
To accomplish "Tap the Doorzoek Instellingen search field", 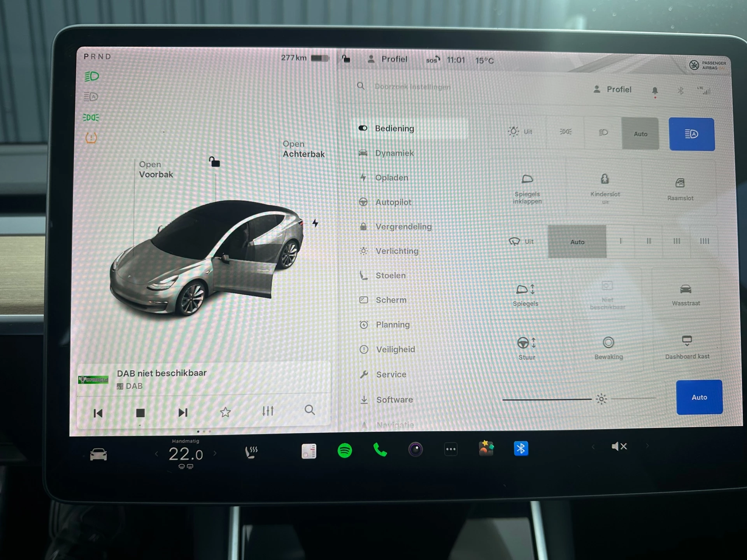I will tap(412, 87).
